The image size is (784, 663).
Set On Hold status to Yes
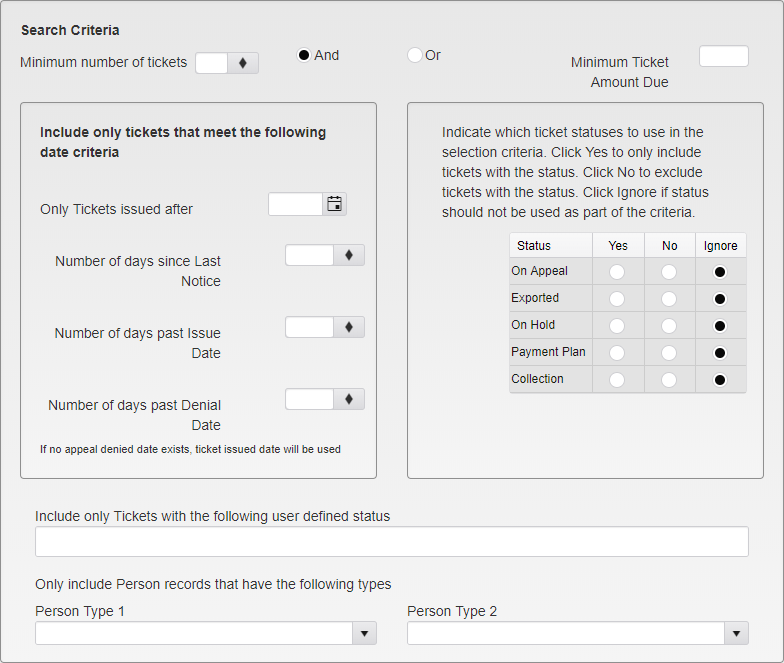click(617, 326)
